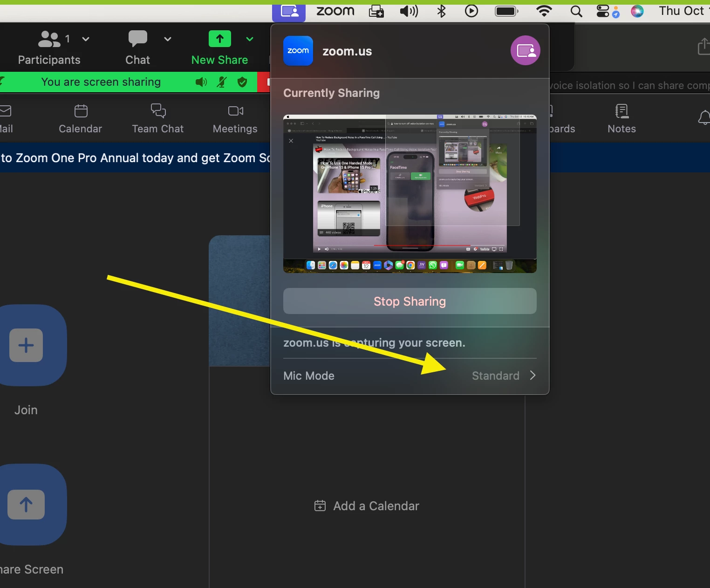Open the Participants panel
This screenshot has width=710, height=588.
(x=49, y=48)
